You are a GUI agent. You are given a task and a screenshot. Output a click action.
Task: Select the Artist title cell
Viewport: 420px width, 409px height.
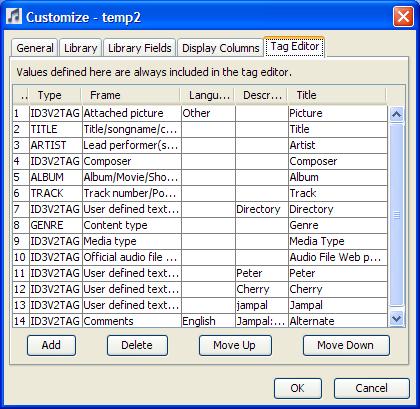pos(338,145)
